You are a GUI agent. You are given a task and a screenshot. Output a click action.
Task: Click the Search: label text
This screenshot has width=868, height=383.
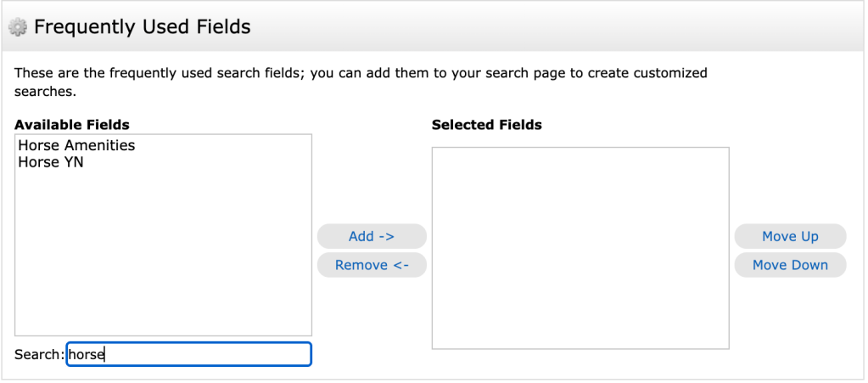[x=39, y=354]
